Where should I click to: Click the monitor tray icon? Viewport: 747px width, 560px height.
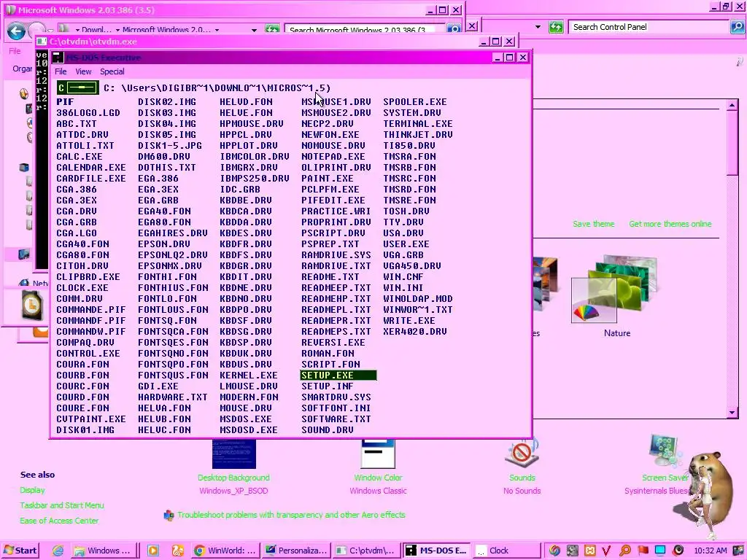click(x=660, y=551)
